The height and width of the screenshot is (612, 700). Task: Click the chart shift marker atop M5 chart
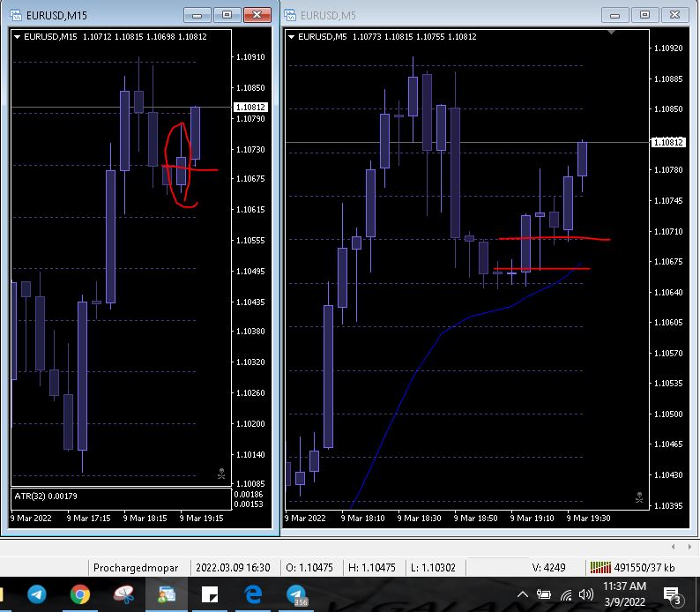tap(611, 32)
